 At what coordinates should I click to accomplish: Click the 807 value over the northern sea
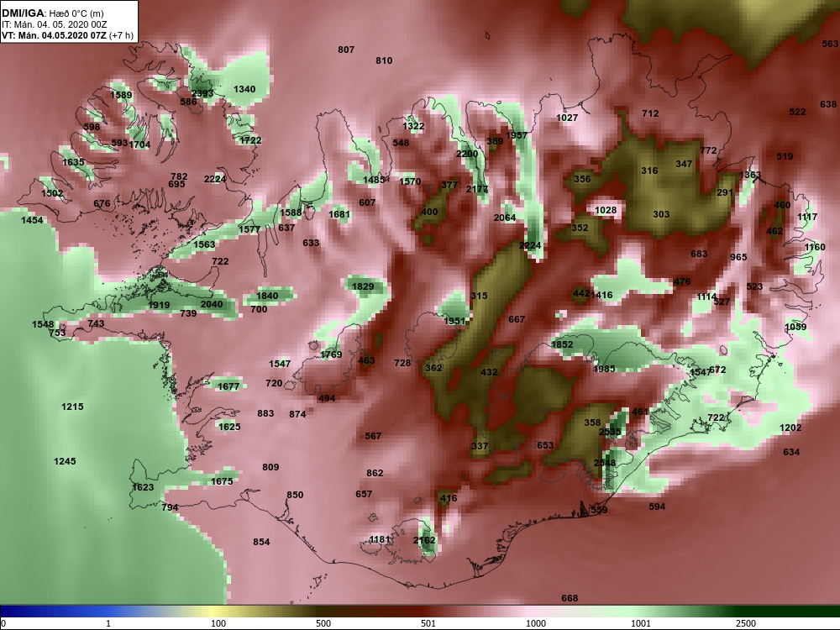point(346,50)
